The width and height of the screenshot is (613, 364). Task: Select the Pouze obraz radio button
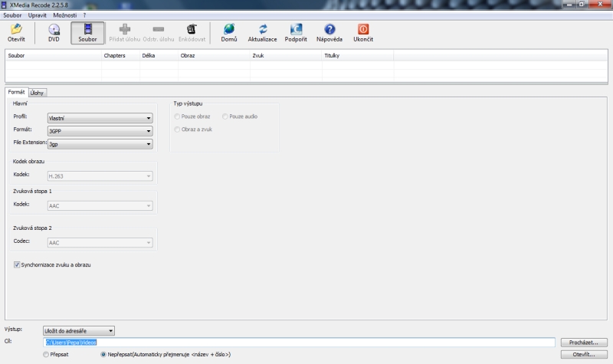(177, 116)
